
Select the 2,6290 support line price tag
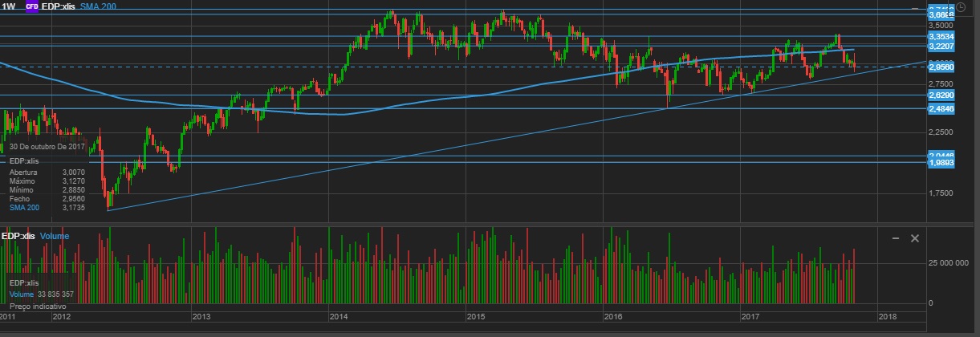coord(940,95)
